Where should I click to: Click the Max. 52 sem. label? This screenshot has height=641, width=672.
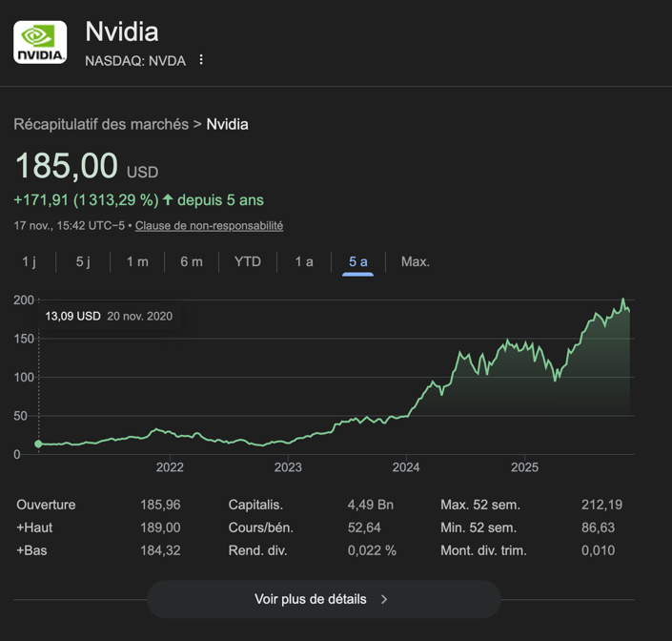click(x=480, y=505)
